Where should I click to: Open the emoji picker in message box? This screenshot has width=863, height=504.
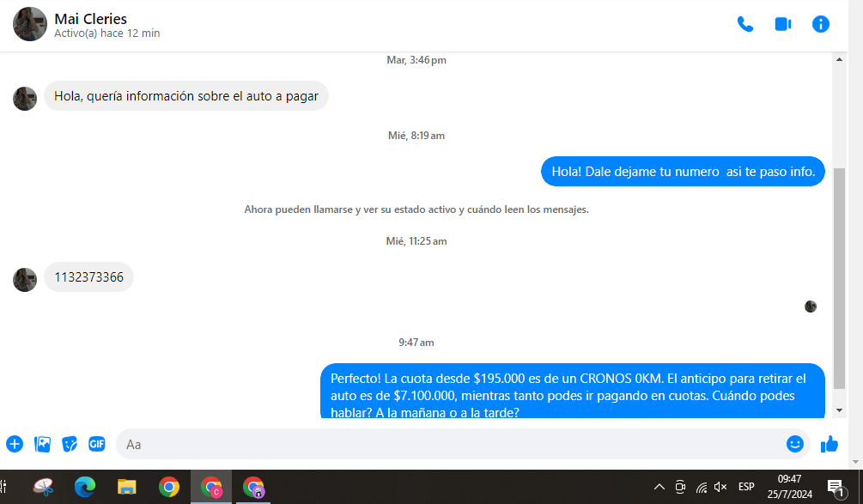click(x=795, y=444)
